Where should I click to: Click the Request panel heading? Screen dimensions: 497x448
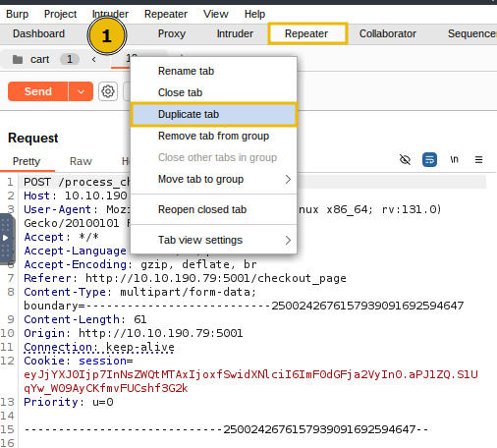click(x=33, y=139)
